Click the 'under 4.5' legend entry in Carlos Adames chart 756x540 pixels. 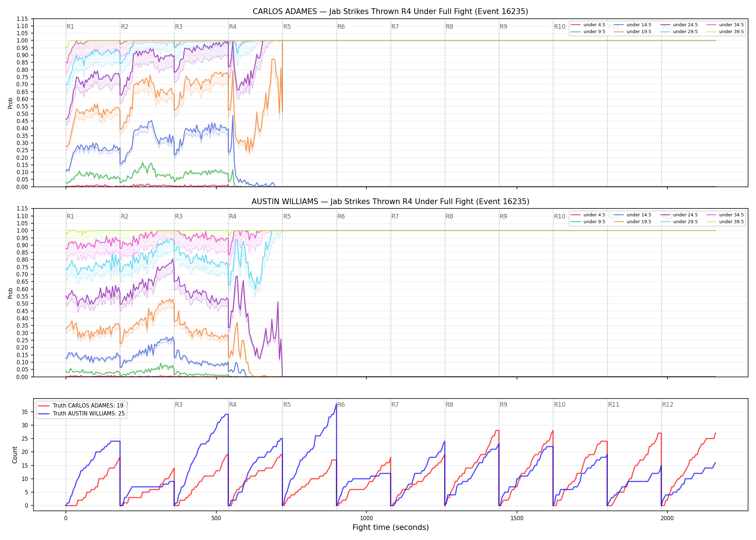(x=588, y=25)
